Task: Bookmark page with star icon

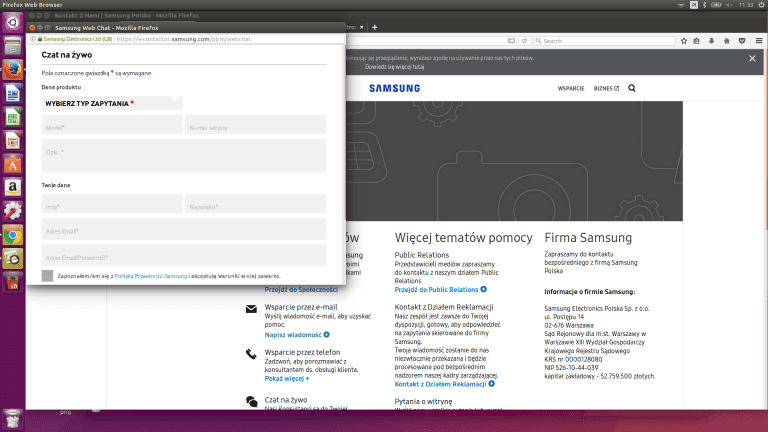Action: tap(684, 41)
